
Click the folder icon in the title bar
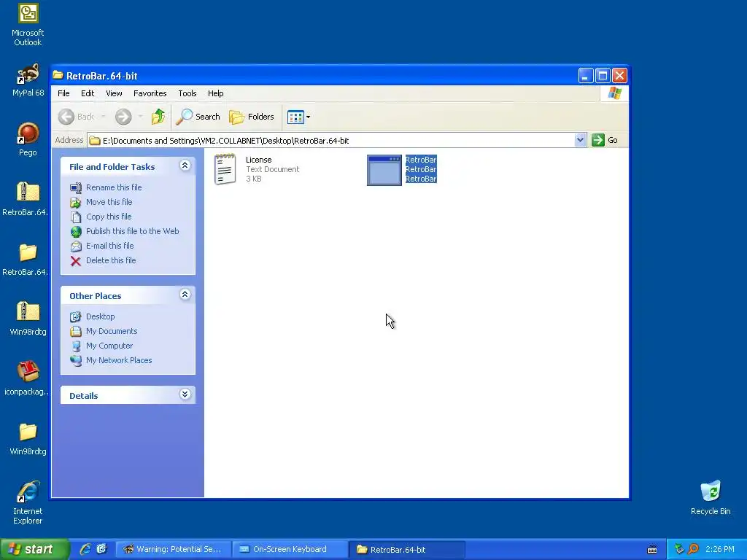(58, 75)
